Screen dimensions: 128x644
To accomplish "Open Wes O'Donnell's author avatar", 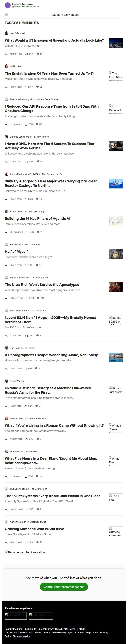I will coord(7,33).
